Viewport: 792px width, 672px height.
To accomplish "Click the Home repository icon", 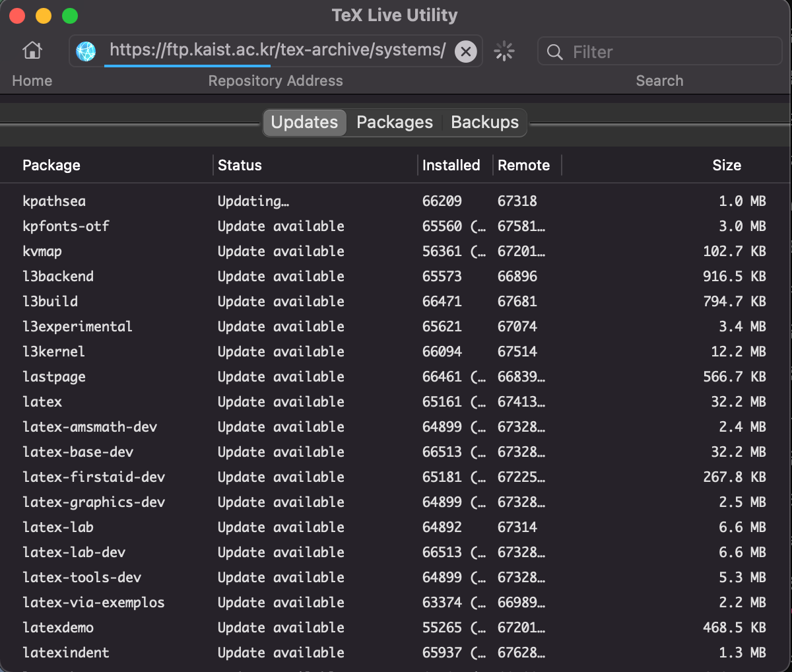I will (32, 51).
